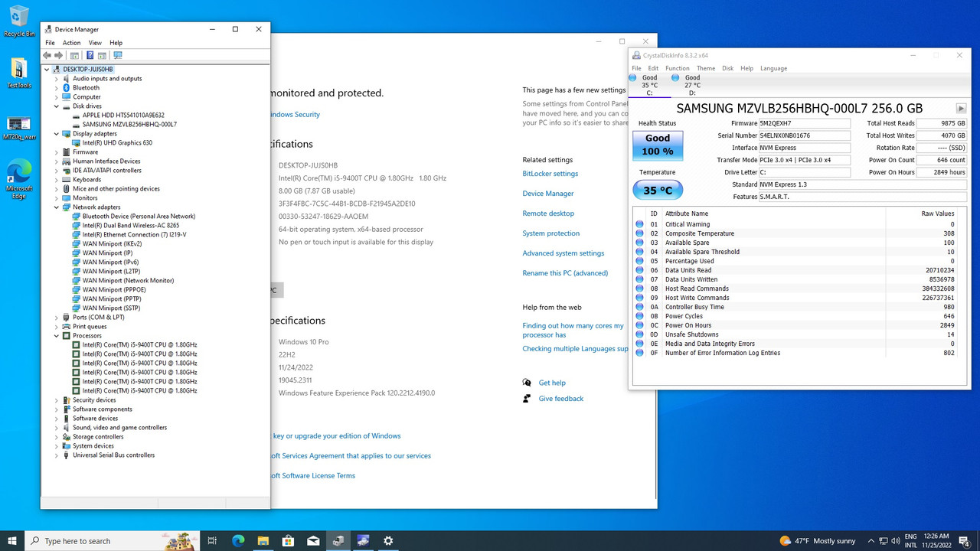
Task: Select the C: drive Good 35 °C tab
Action: [x=649, y=85]
